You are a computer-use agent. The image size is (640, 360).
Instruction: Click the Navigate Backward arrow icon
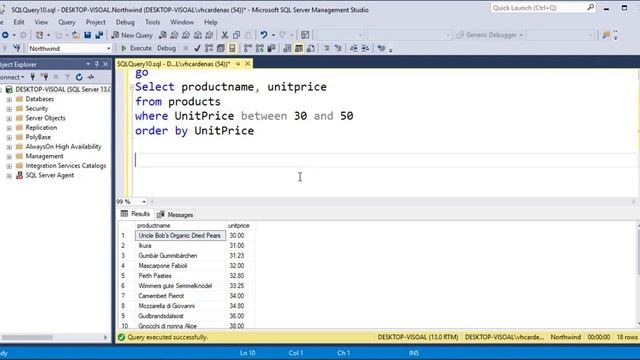click(x=5, y=35)
